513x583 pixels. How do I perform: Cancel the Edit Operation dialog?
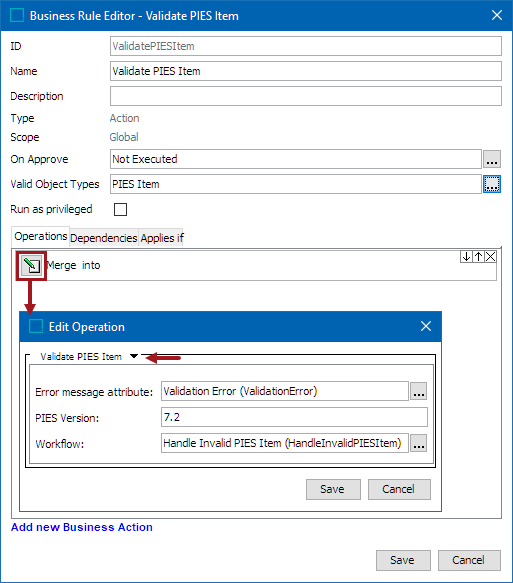399,489
